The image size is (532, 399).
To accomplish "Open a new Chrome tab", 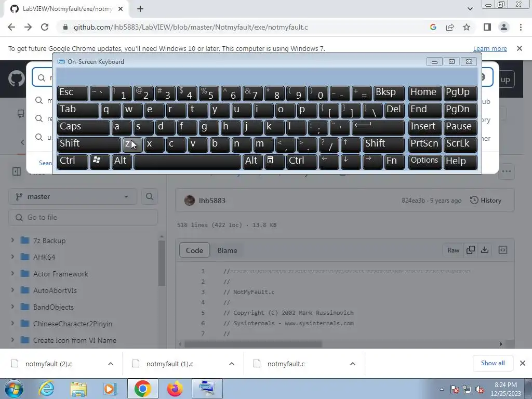I will pos(140,9).
